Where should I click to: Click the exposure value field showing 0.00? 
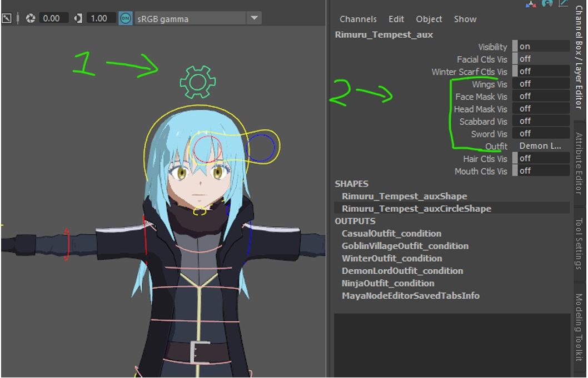click(x=51, y=18)
